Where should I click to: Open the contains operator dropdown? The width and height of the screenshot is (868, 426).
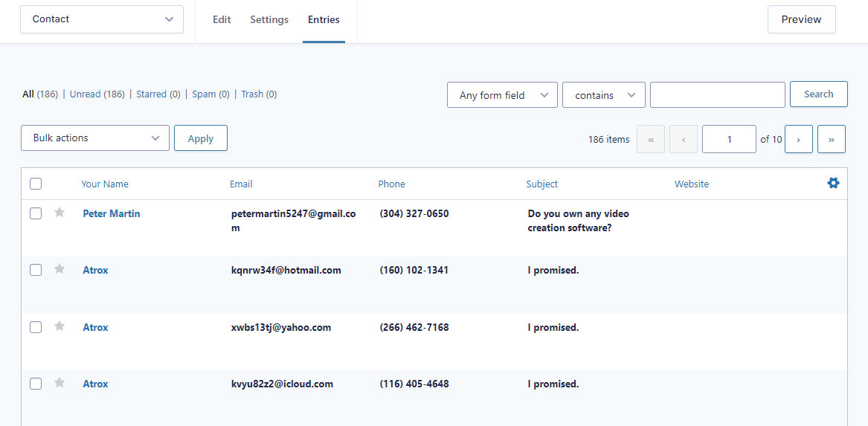click(604, 95)
